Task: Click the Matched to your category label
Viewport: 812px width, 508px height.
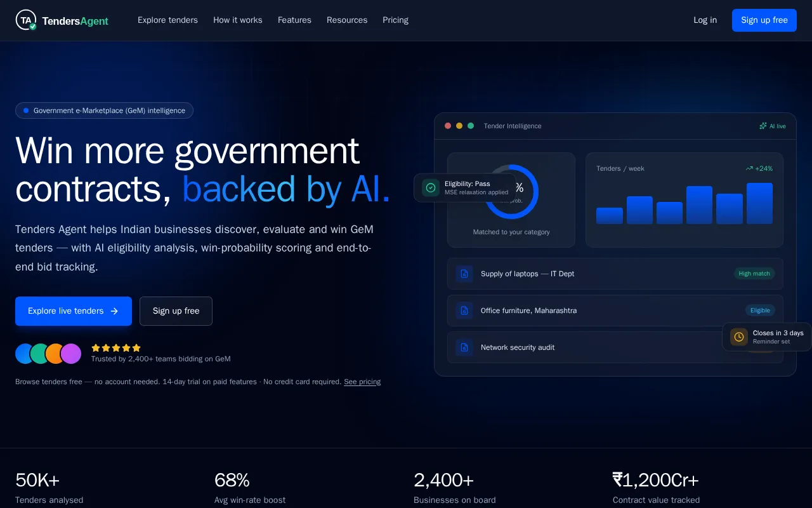Action: [511, 232]
